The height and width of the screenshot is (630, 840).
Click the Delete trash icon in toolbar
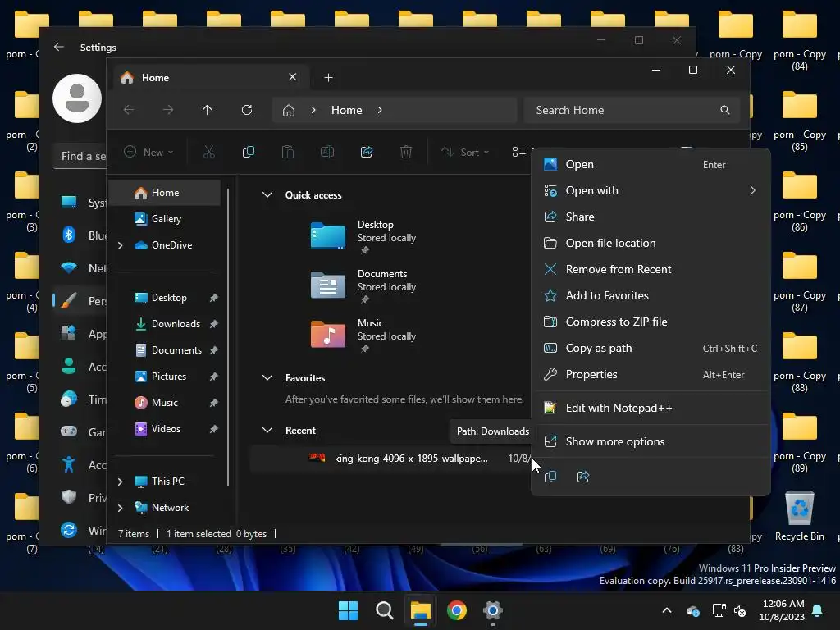pos(406,152)
